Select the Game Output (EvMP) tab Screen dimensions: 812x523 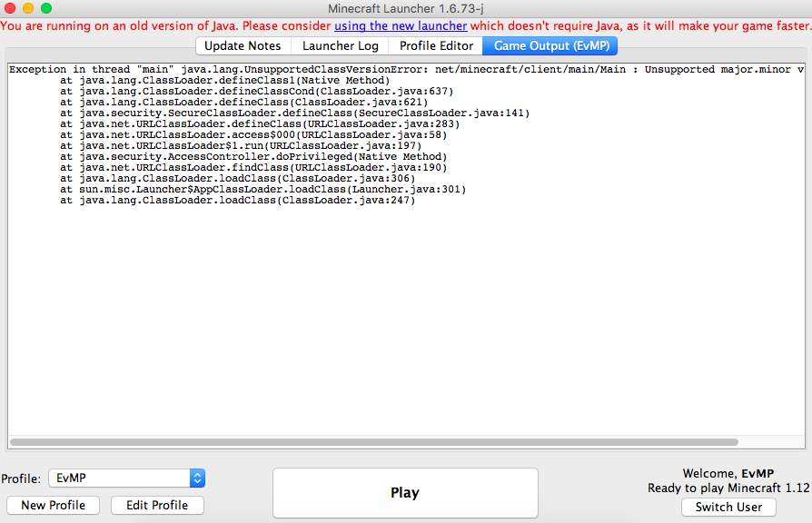tap(550, 46)
